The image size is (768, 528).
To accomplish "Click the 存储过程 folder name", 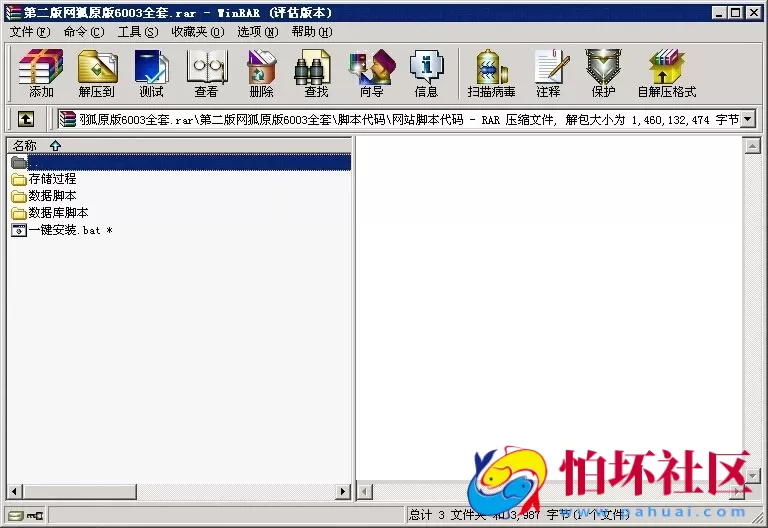I will tap(52, 179).
